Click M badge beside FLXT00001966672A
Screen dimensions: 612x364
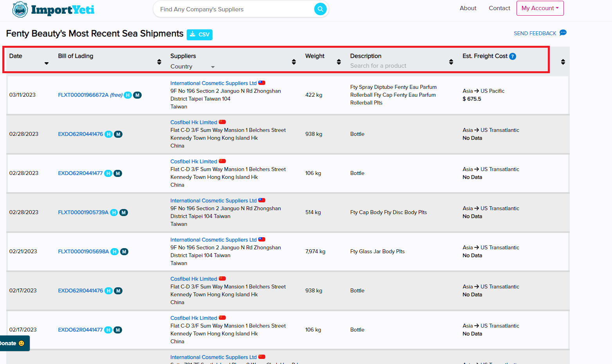tap(137, 95)
